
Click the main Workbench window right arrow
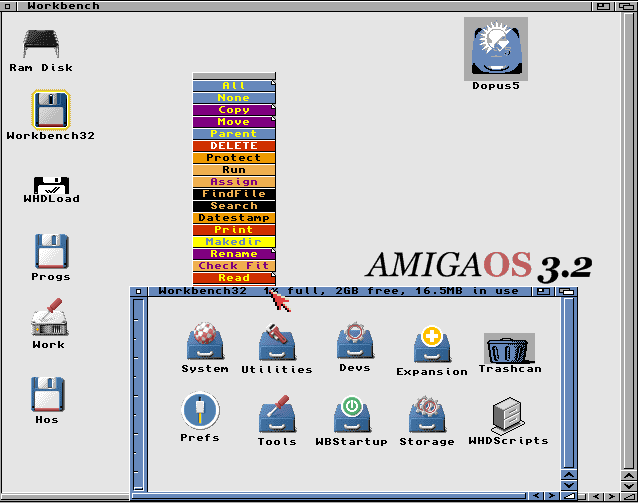(x=611, y=496)
